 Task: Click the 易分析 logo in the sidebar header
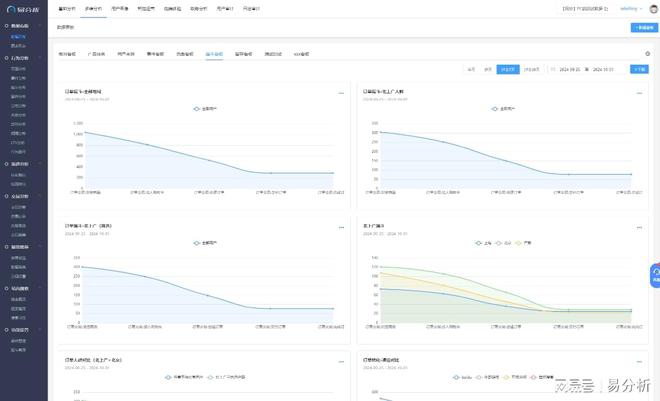click(x=23, y=9)
